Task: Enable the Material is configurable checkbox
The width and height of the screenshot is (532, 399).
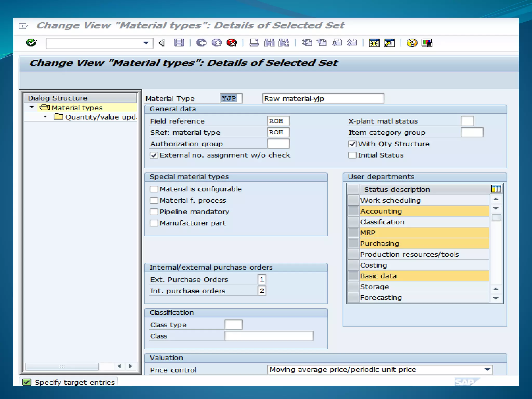Action: click(x=154, y=189)
